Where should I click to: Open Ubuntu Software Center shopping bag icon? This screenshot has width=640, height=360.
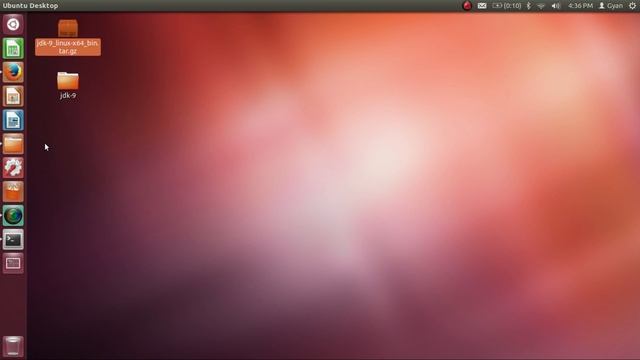(x=13, y=192)
